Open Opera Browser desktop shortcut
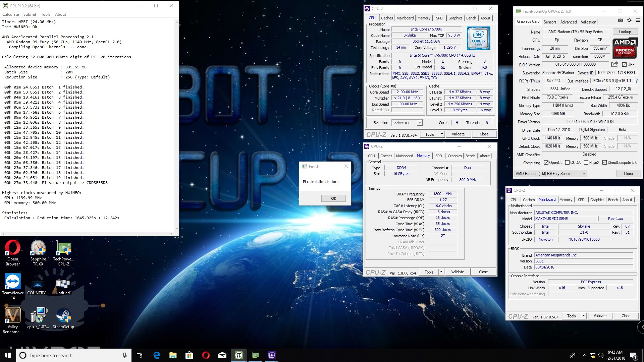This screenshot has height=362, width=644. (13, 253)
